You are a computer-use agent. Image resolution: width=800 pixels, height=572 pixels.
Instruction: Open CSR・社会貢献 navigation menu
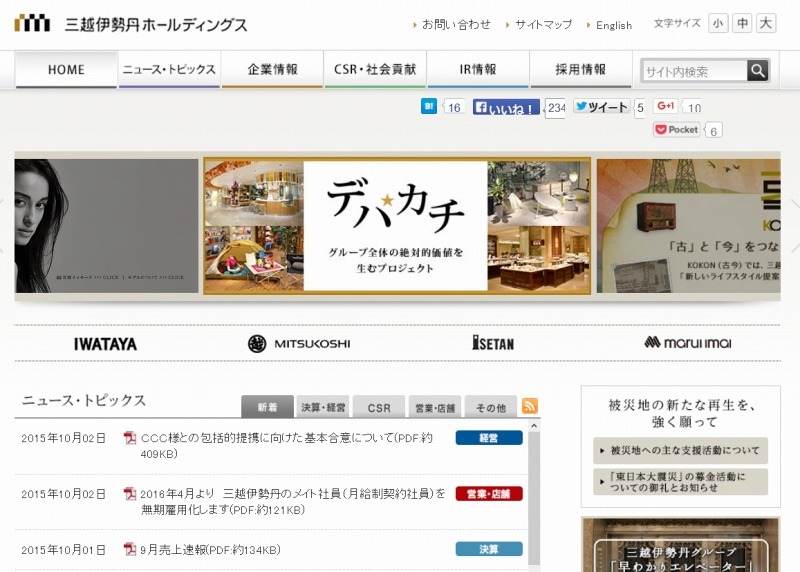(x=375, y=69)
